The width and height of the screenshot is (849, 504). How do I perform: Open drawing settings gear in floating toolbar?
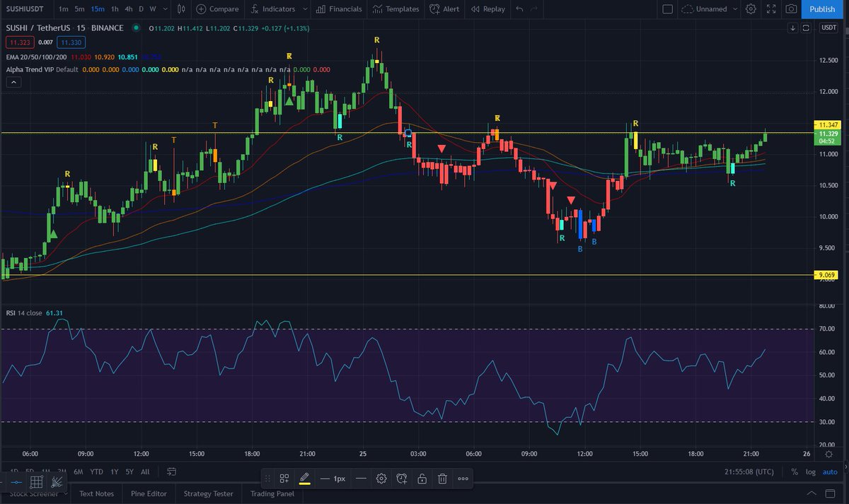point(381,479)
